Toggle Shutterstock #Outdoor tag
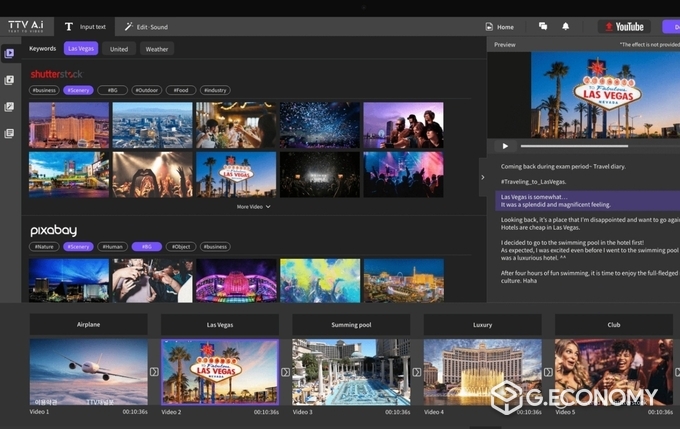Viewport: 680px width, 429px height. [147, 90]
